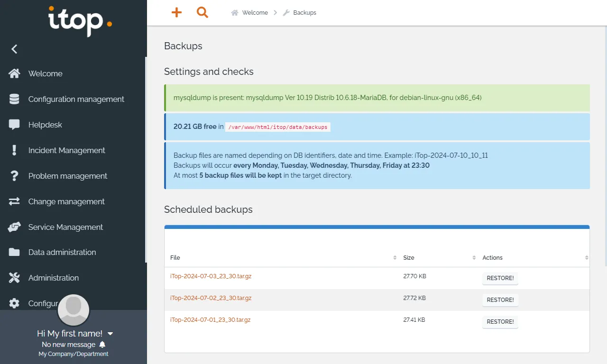This screenshot has height=364, width=607.
Task: Click the mysqldump is present message
Action: pyautogui.click(x=377, y=98)
